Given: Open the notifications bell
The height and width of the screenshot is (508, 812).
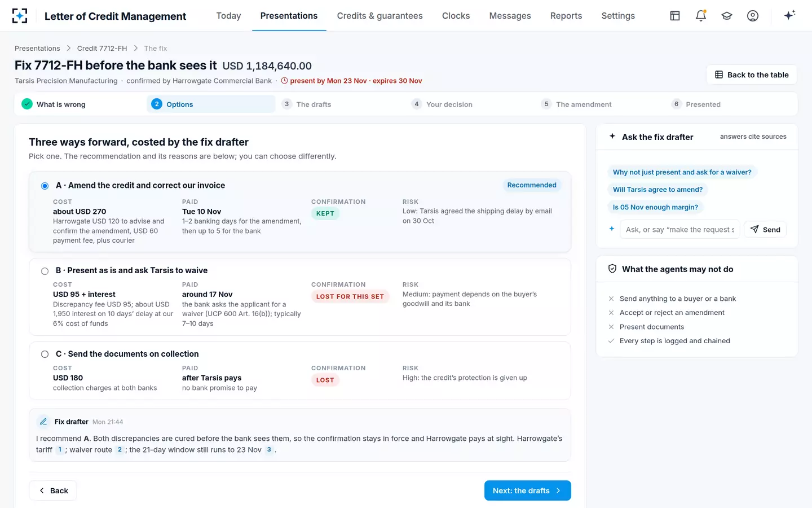Looking at the screenshot, I should pyautogui.click(x=701, y=16).
